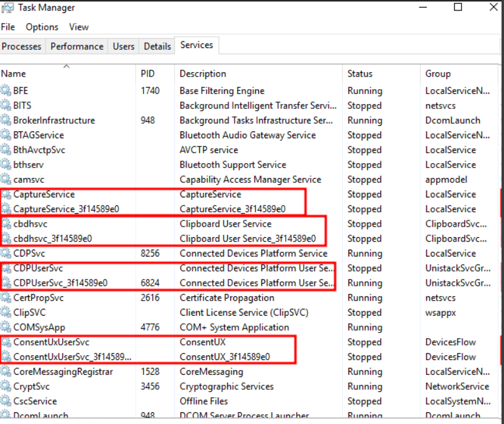Click PID 6824 of CDPUserSvc_3f14589e0
Image resolution: width=504 pixels, height=424 pixels.
[150, 283]
